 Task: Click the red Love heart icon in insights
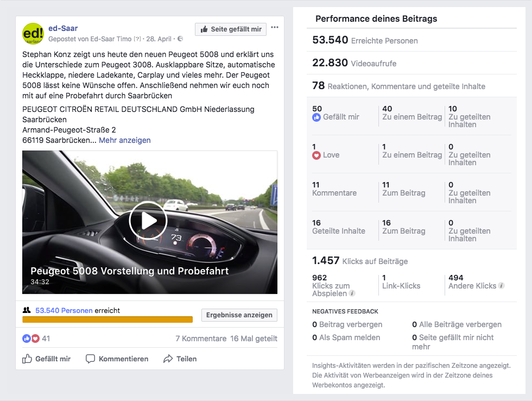click(316, 155)
